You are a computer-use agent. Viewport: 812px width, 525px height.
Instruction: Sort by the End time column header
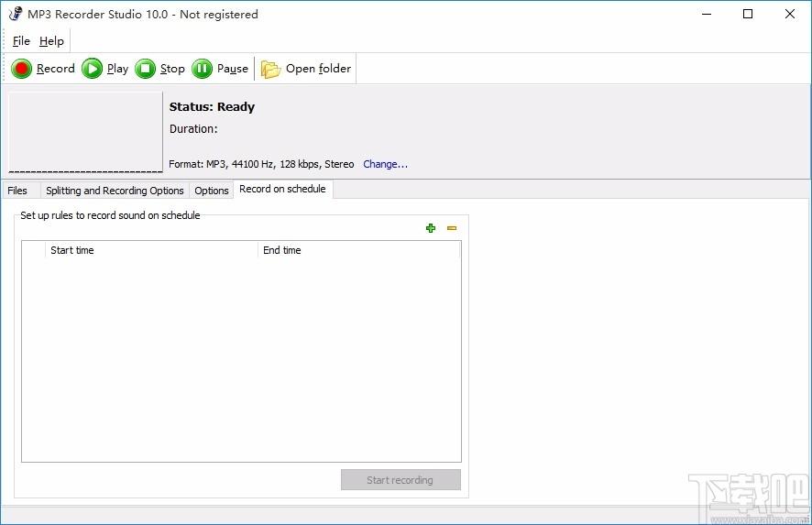(358, 250)
